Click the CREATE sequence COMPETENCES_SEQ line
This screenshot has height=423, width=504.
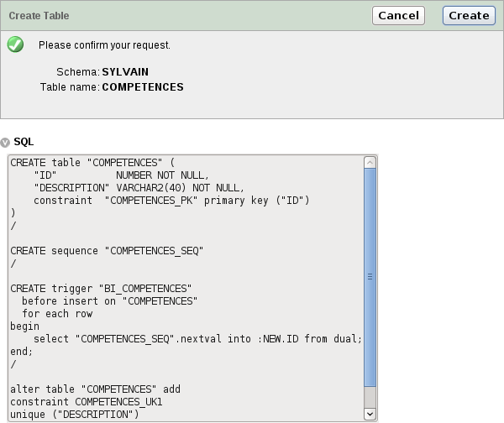tap(107, 250)
